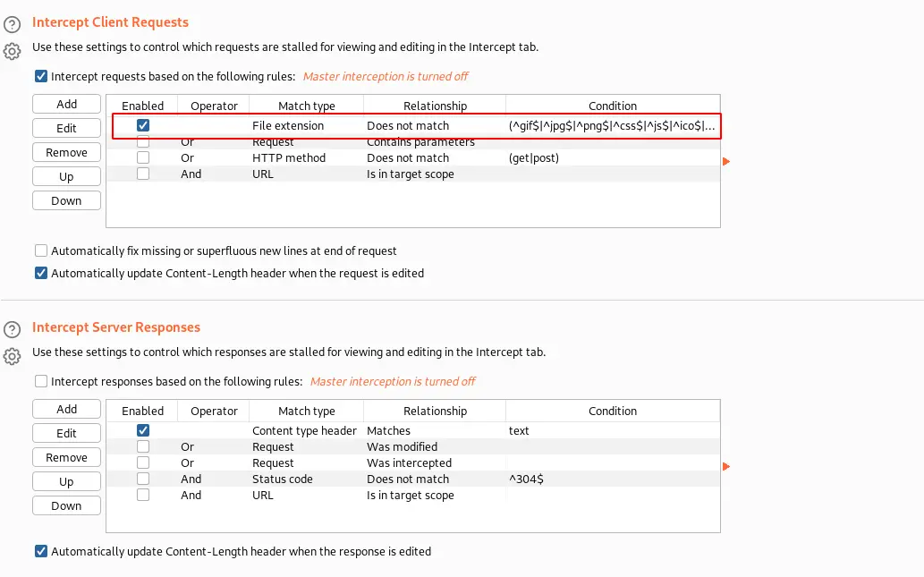Enable the HTTP method rule checkbox
924x577 pixels.
(x=143, y=158)
